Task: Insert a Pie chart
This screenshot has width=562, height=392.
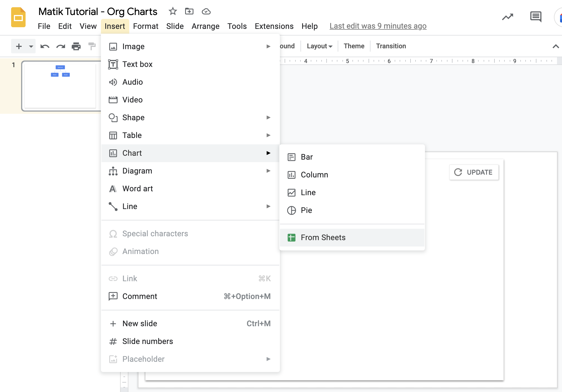Action: tap(352, 210)
